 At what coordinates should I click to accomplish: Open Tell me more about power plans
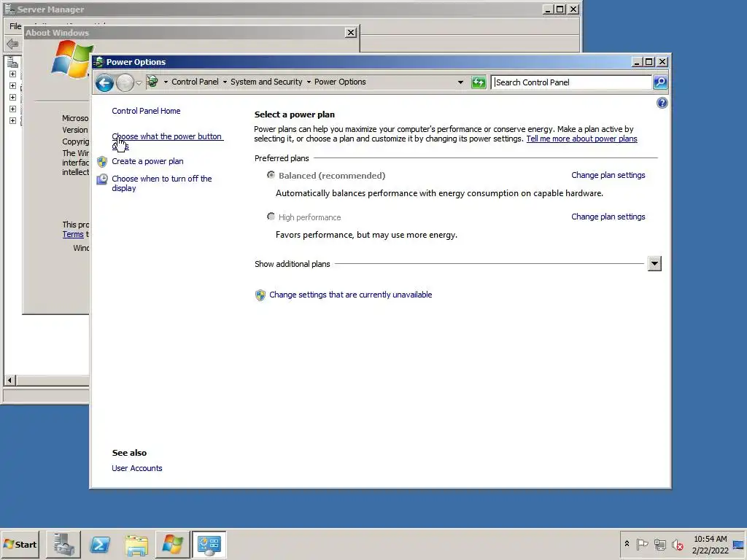(x=581, y=139)
